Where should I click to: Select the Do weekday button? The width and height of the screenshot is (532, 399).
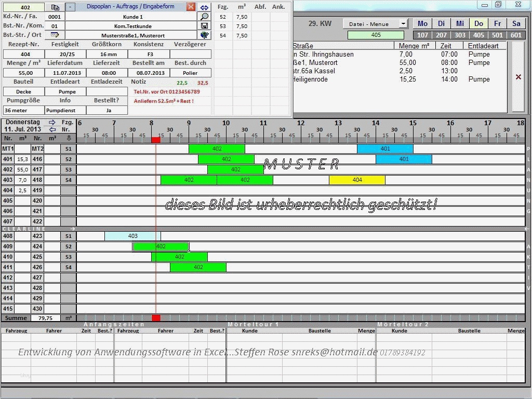point(478,23)
